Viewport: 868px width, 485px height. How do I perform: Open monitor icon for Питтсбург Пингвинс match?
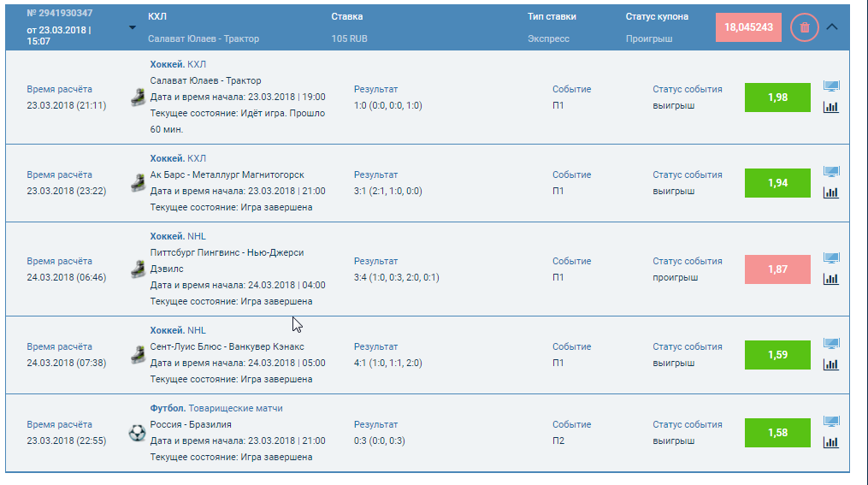tap(830, 257)
